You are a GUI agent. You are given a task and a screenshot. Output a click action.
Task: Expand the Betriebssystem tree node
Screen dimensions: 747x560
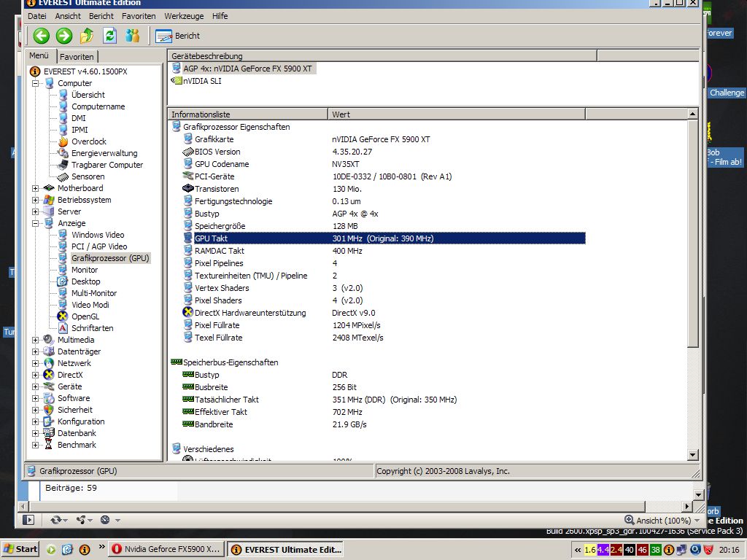(x=35, y=200)
